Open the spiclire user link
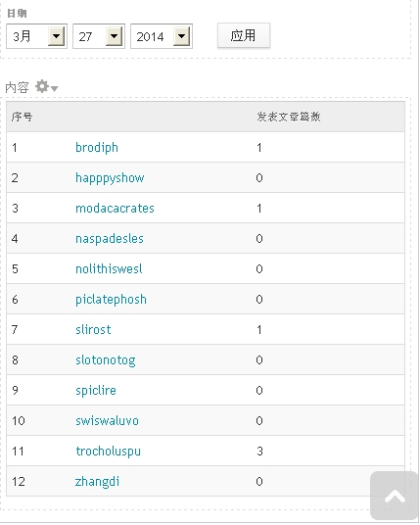Screen dimensions: 420x525 tap(96, 391)
